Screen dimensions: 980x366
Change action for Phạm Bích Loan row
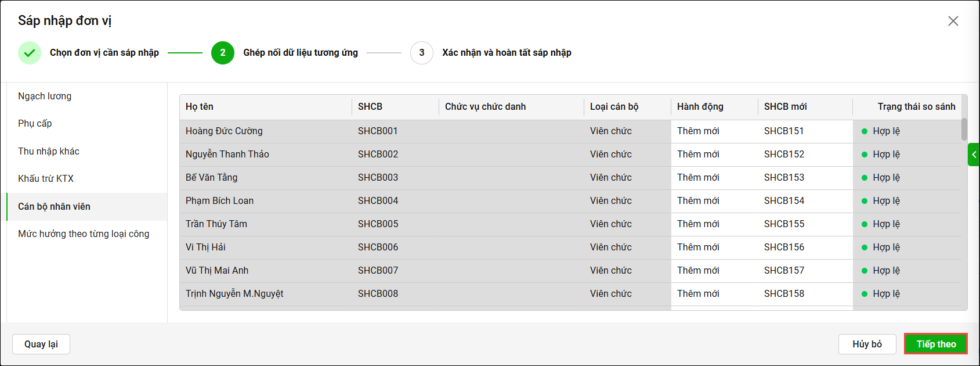[x=714, y=201]
